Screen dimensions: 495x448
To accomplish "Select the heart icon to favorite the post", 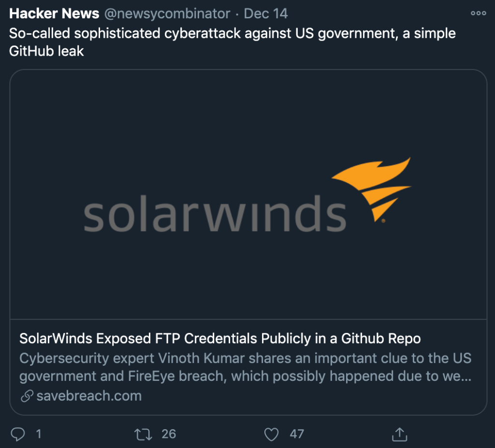I will [271, 434].
